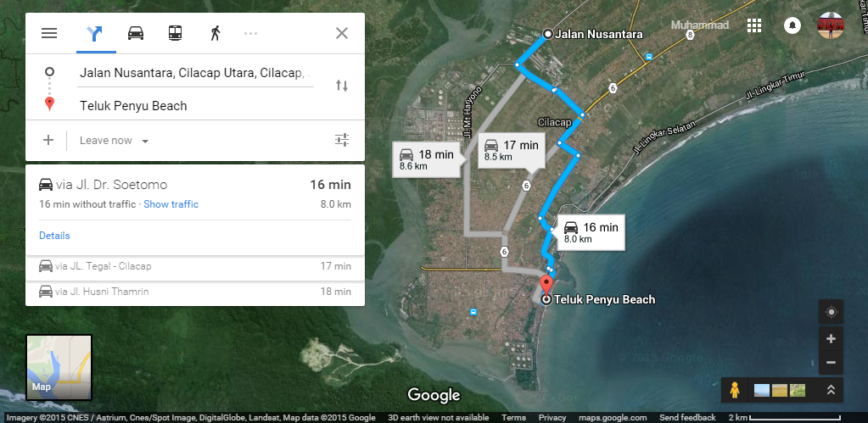The image size is (868, 423).
Task: Choose route via JL. Tegal - Cilacap
Action: click(x=195, y=266)
